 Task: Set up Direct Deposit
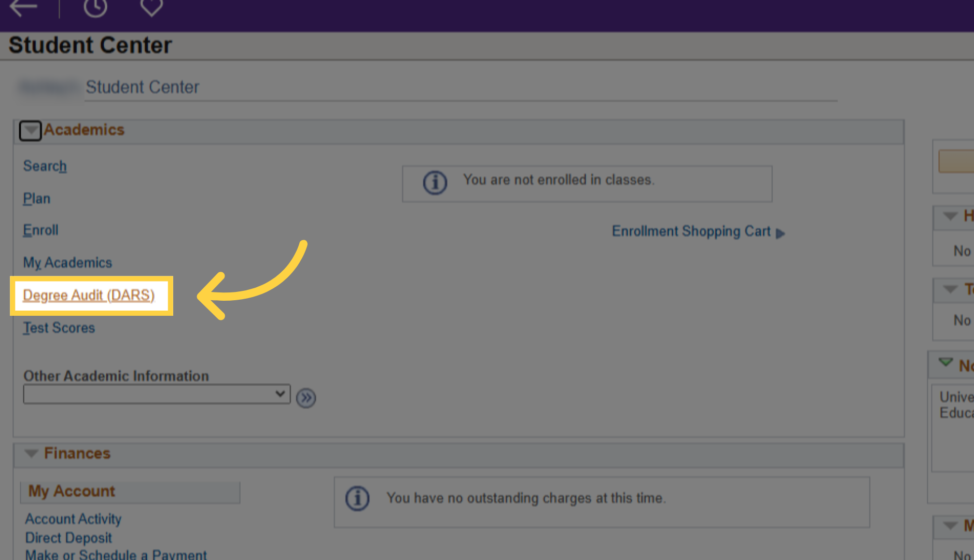pyautogui.click(x=68, y=538)
